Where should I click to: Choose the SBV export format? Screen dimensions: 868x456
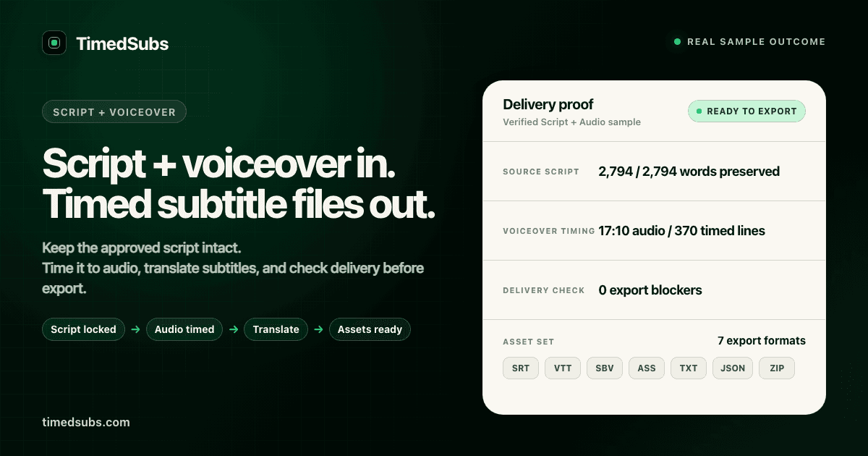(x=605, y=368)
